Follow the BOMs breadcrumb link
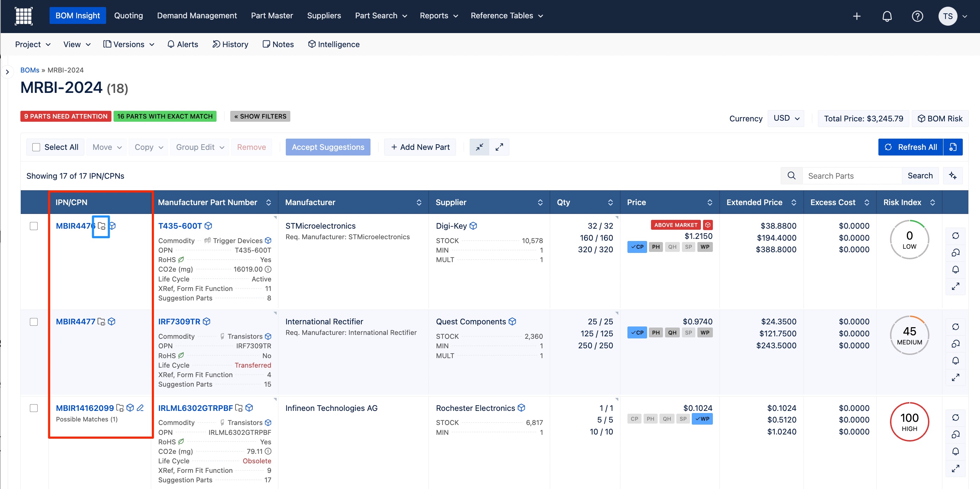Image resolution: width=980 pixels, height=489 pixels. click(x=30, y=70)
